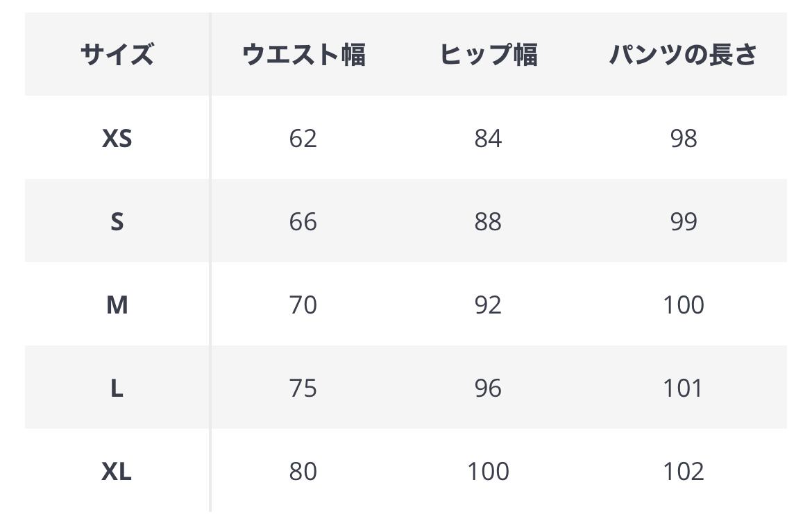Viewport: 812px width, 514px height.
Task: Click the サイズ column header
Action: click(x=117, y=54)
